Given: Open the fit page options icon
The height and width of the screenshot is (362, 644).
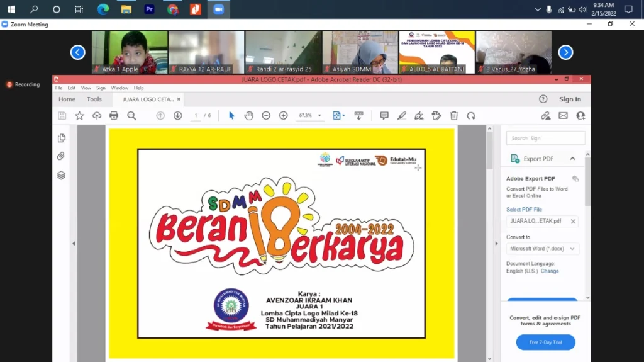Looking at the screenshot, I should click(x=338, y=116).
